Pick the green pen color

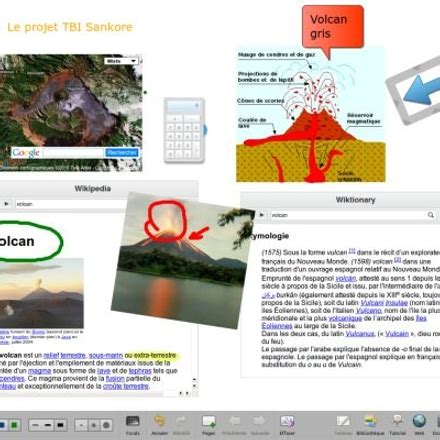point(14,425)
